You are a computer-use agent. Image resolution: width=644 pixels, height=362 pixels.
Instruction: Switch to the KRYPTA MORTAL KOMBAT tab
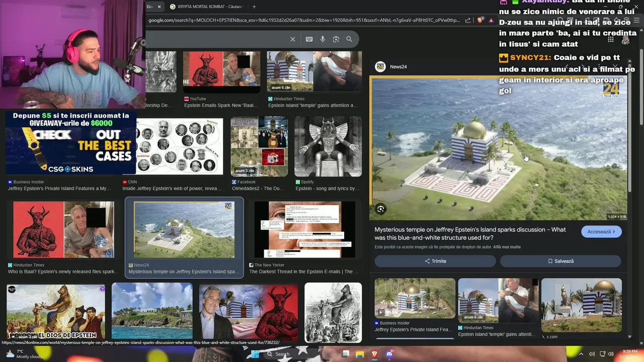206,7
